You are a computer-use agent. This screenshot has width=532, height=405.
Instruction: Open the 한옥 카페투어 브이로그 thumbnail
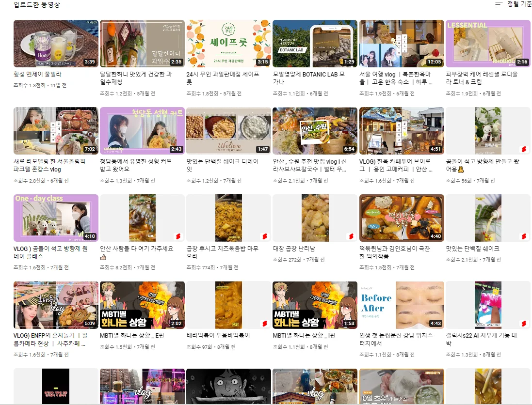tap(402, 131)
